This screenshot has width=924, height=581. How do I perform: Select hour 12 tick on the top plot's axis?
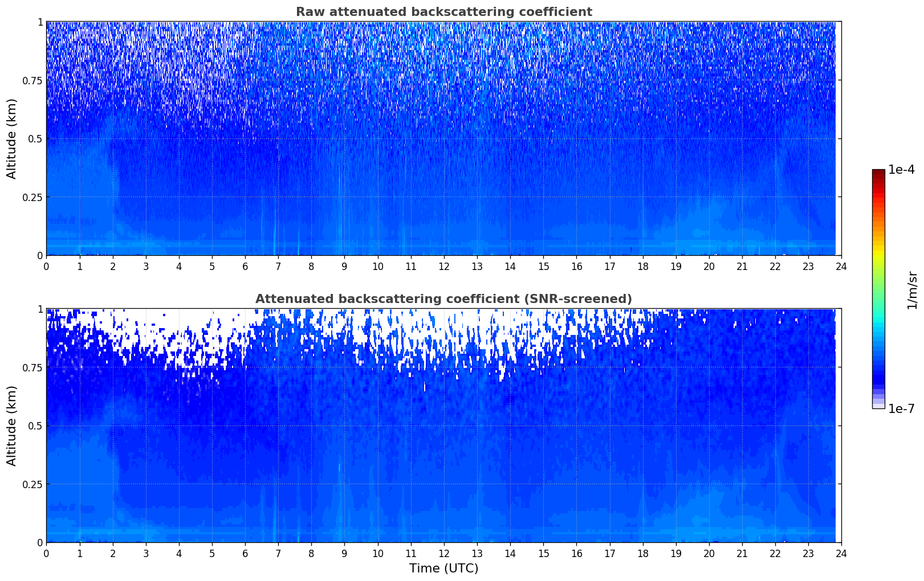click(444, 266)
